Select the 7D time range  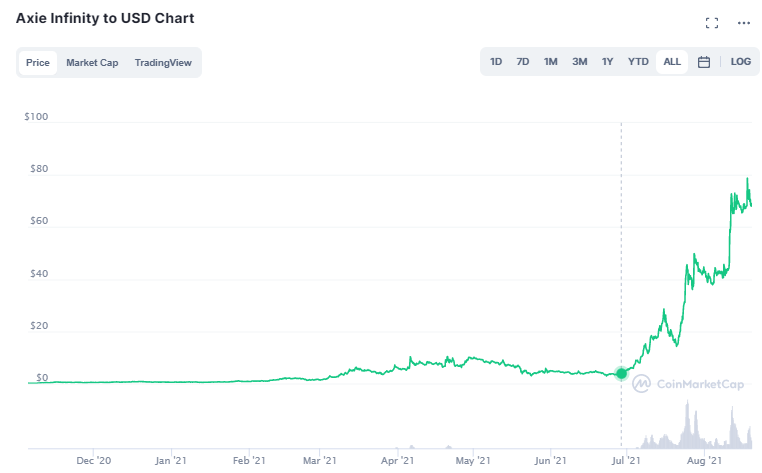click(x=523, y=62)
